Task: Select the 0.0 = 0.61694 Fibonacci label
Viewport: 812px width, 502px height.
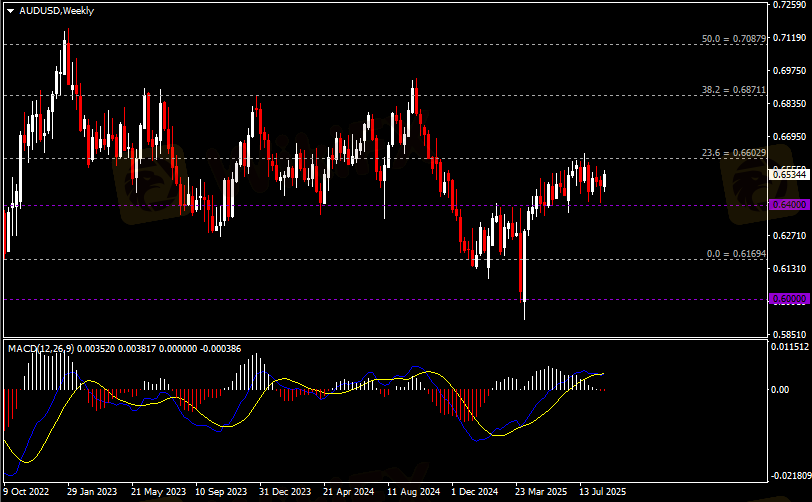Action: tap(736, 254)
